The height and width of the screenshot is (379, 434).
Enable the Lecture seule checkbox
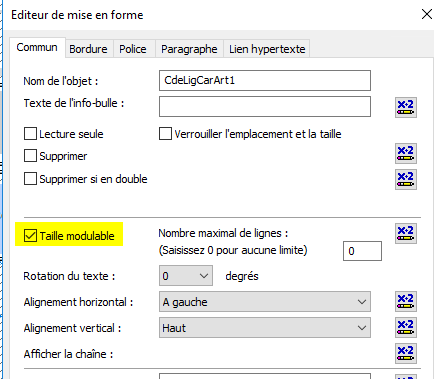pyautogui.click(x=30, y=134)
